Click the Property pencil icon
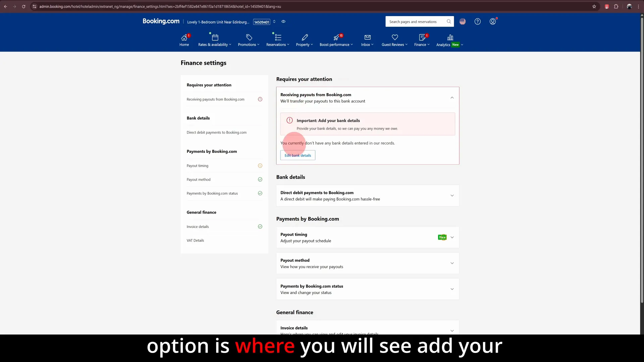 click(x=305, y=37)
